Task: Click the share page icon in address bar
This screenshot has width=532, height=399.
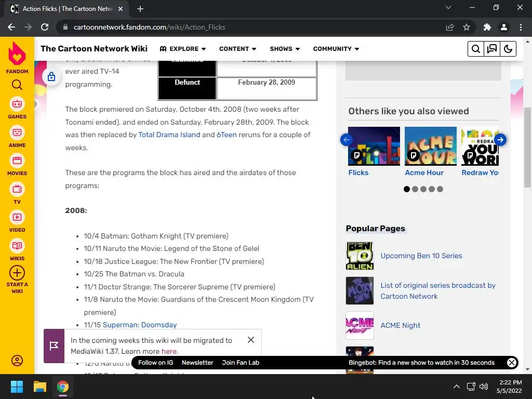Action: [x=450, y=27]
